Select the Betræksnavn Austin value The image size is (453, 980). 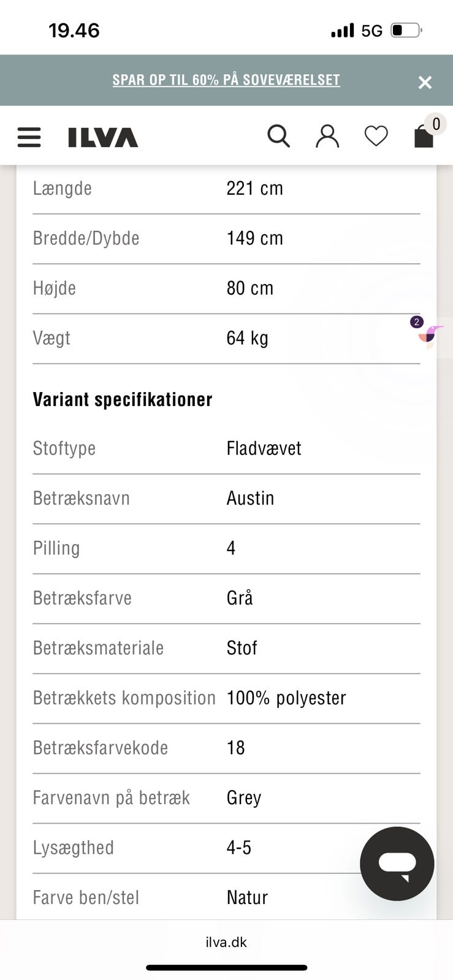[x=250, y=498]
